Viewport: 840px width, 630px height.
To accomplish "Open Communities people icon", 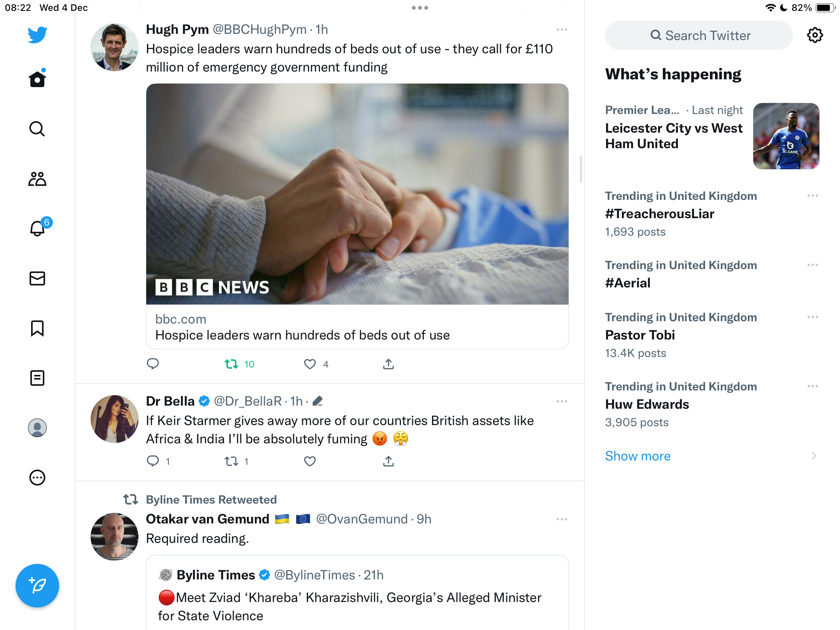I will click(x=37, y=179).
